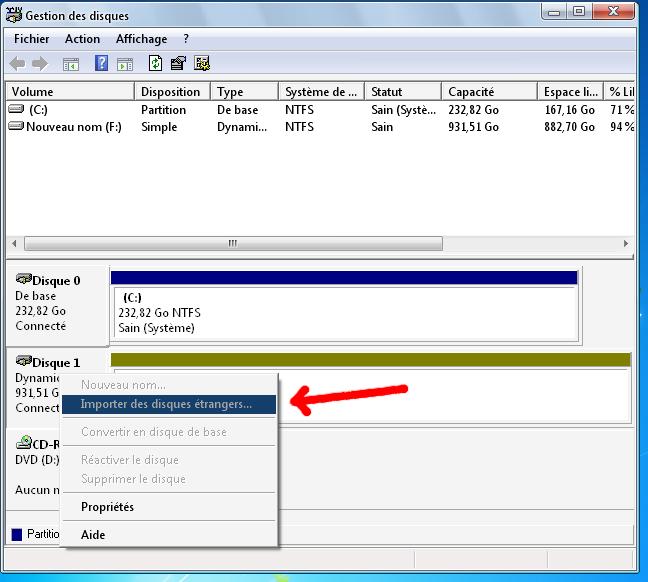
Task: Click the show/hide action pane icon
Action: click(125, 64)
